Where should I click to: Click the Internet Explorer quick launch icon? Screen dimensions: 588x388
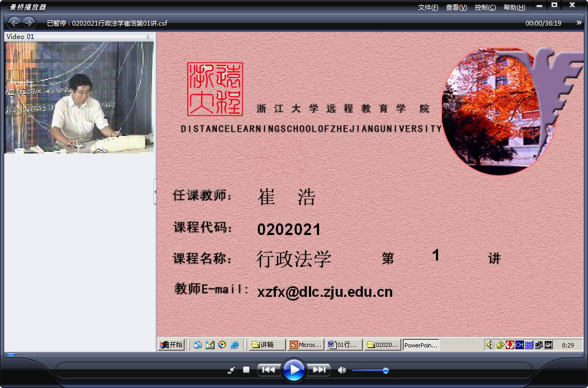(235, 344)
